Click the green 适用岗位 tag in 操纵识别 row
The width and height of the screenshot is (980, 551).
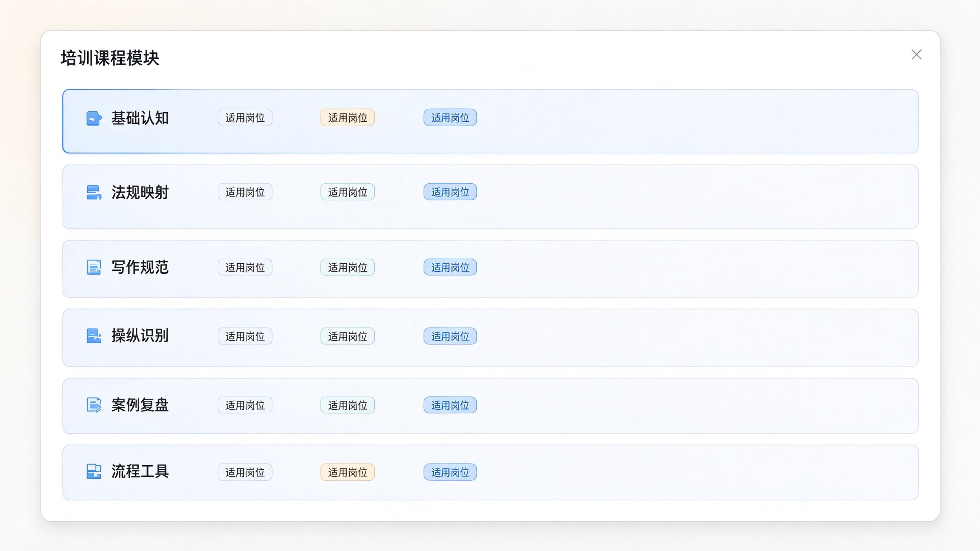[348, 336]
